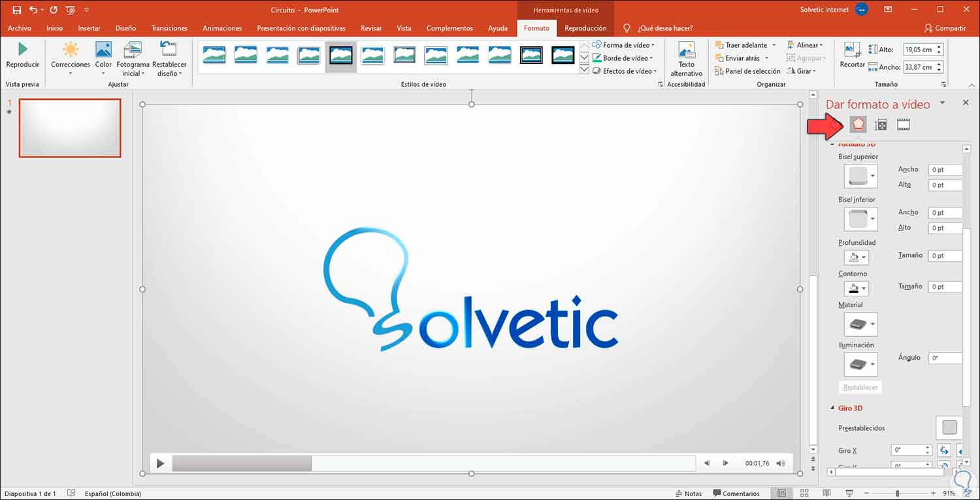Screen dimensions: 980x500
Task: Select the Recortar crop tool
Action: coord(852,55)
